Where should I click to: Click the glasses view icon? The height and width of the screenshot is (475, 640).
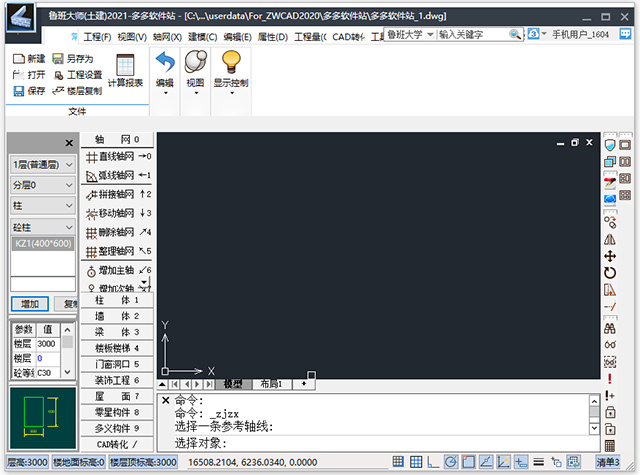(610, 345)
